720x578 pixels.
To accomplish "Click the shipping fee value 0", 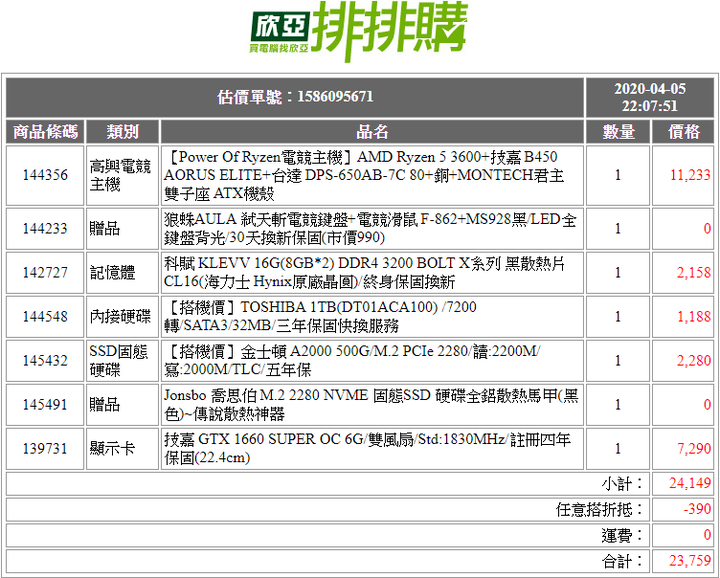I will [707, 535].
